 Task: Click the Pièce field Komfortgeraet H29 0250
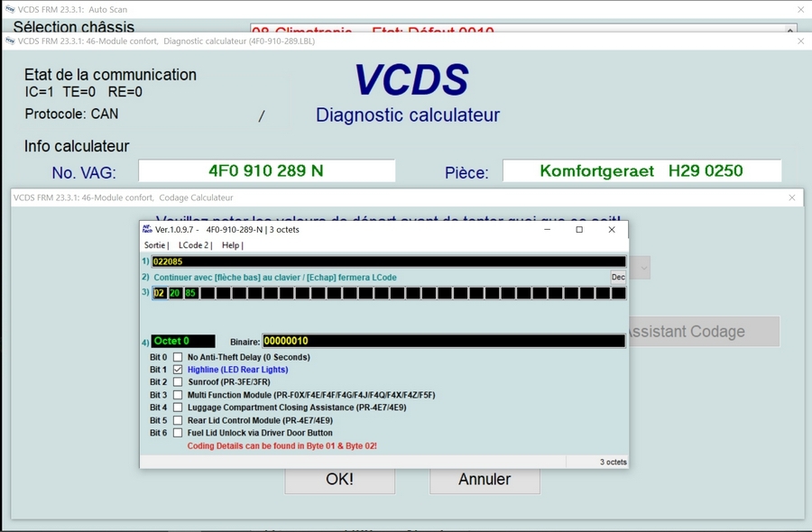point(641,170)
